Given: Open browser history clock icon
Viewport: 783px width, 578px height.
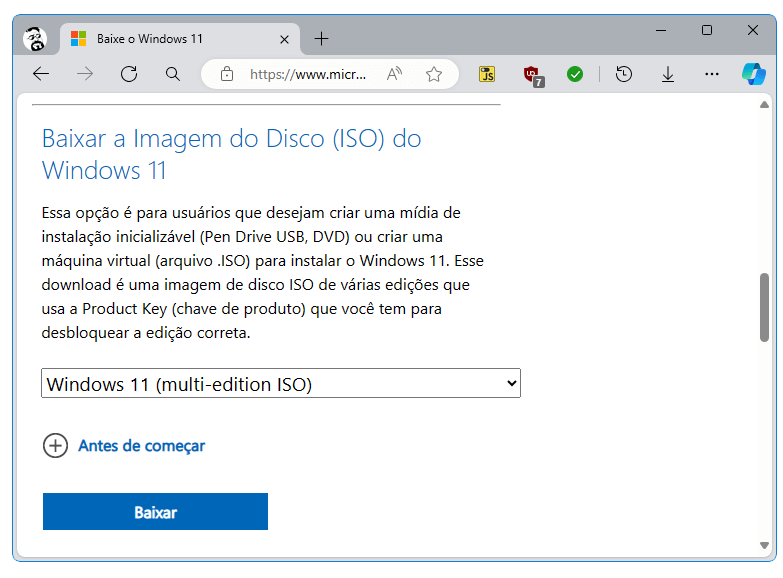Looking at the screenshot, I should (x=624, y=74).
